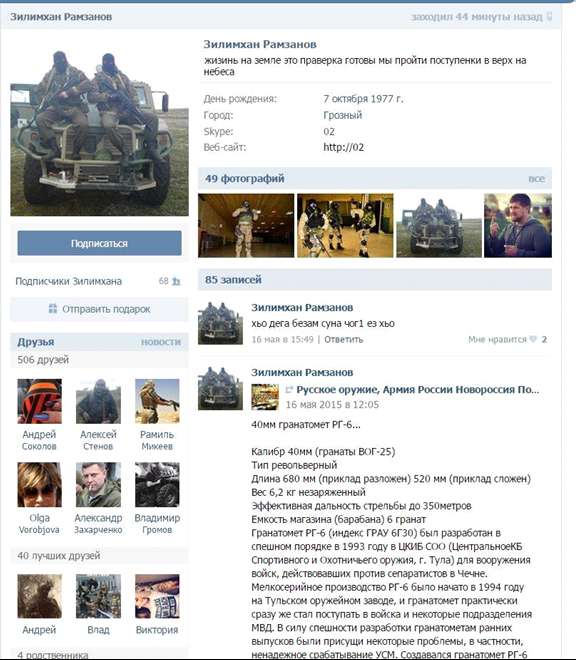Open the large profile photo
Screen dimensions: 576x660
(99, 128)
